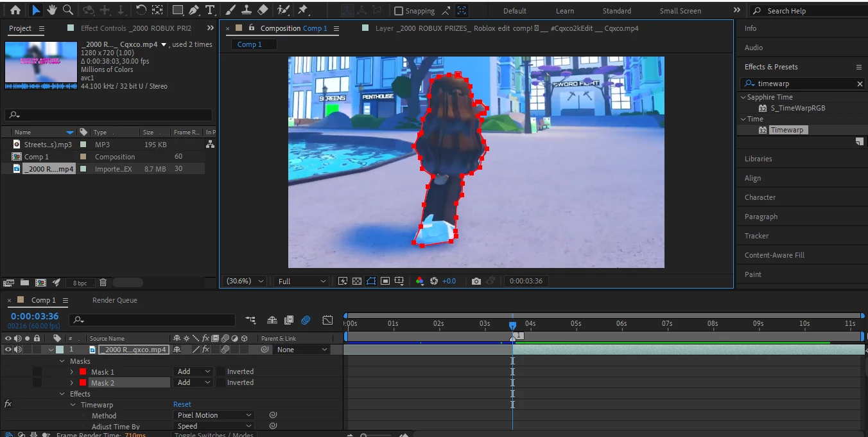Viewport: 868px width, 437px height.
Task: Toggle Mask and Shape Path Visibility
Action: tap(371, 281)
